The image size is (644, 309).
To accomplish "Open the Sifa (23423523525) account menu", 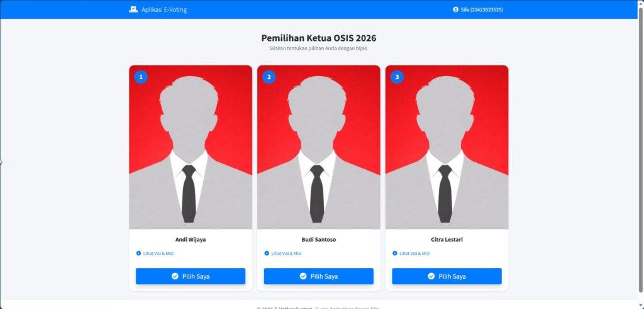I will (x=478, y=9).
